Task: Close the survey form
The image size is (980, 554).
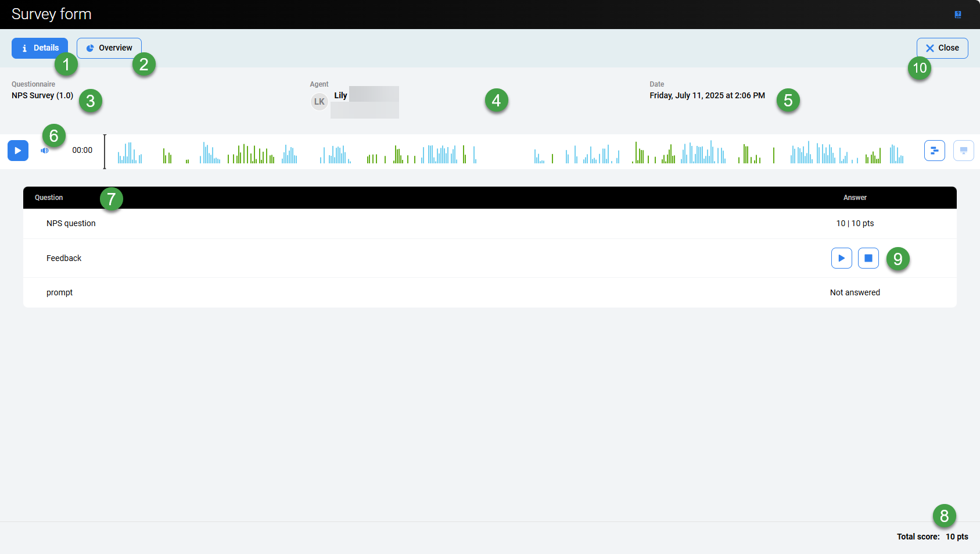Action: point(942,48)
